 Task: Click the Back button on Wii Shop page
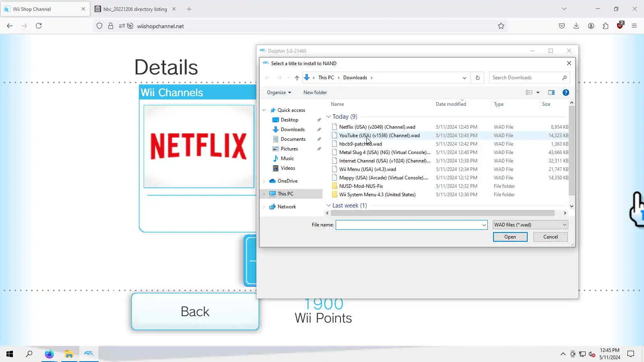(195, 312)
